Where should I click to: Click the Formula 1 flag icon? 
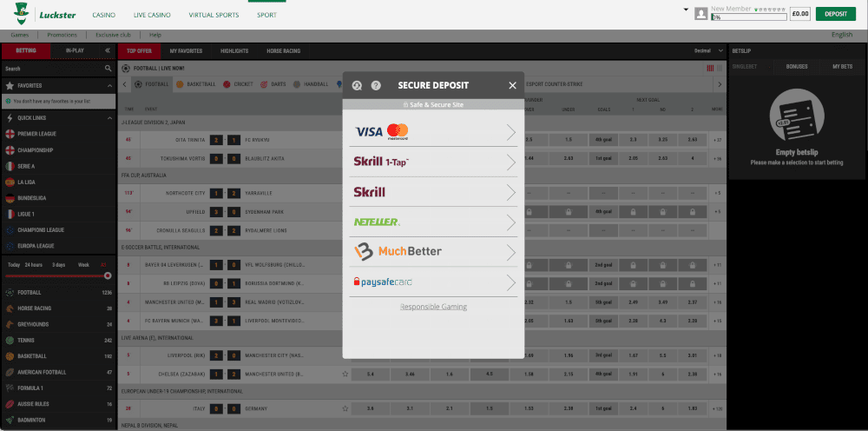click(10, 388)
